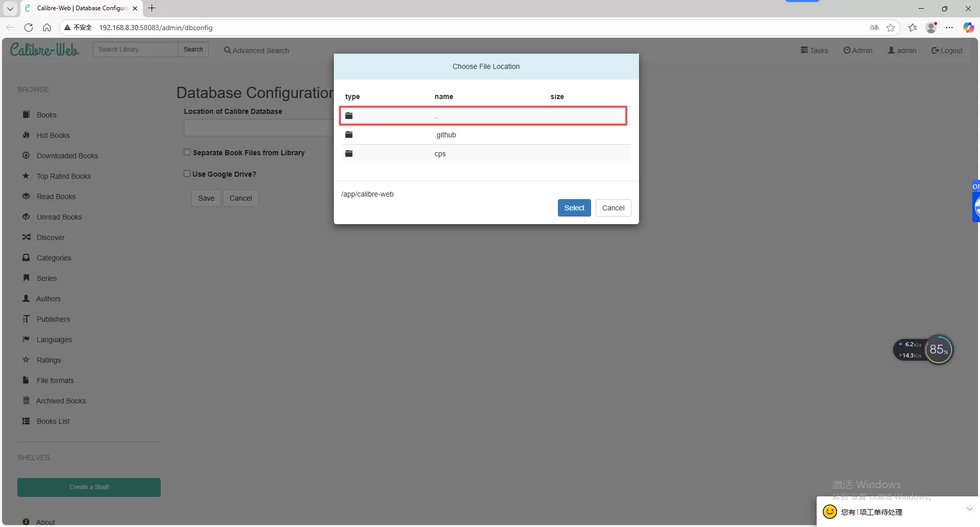Open Top Rated Books list
This screenshot has width=980, height=527.
tap(63, 176)
